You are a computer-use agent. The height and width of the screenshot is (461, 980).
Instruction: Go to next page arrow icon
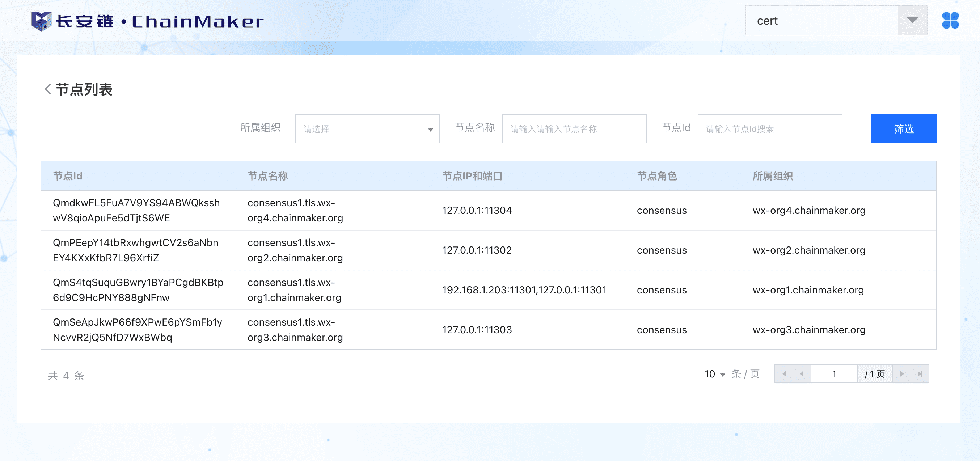(901, 374)
